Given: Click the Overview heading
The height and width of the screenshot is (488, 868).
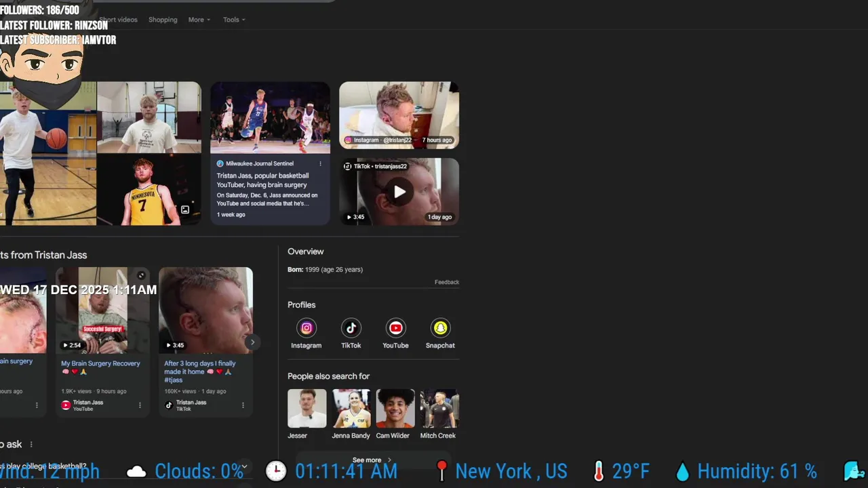Looking at the screenshot, I should 306,251.
